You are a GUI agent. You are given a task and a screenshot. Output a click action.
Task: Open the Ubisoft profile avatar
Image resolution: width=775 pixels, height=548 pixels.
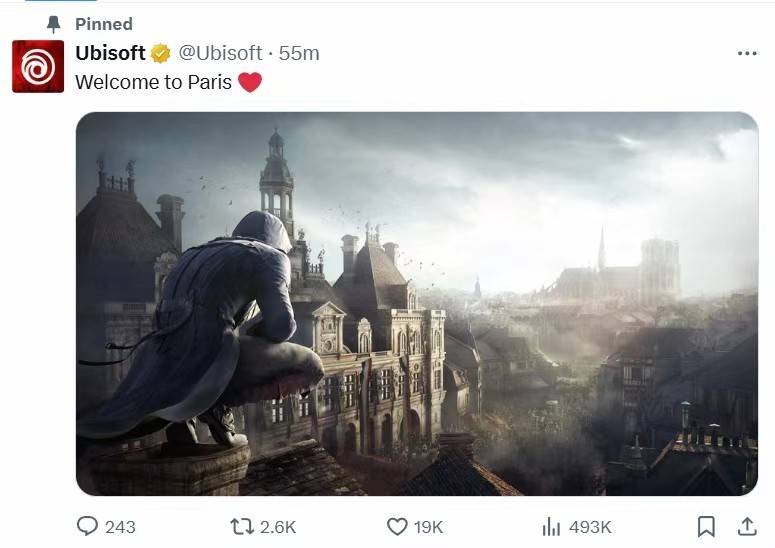coord(38,66)
